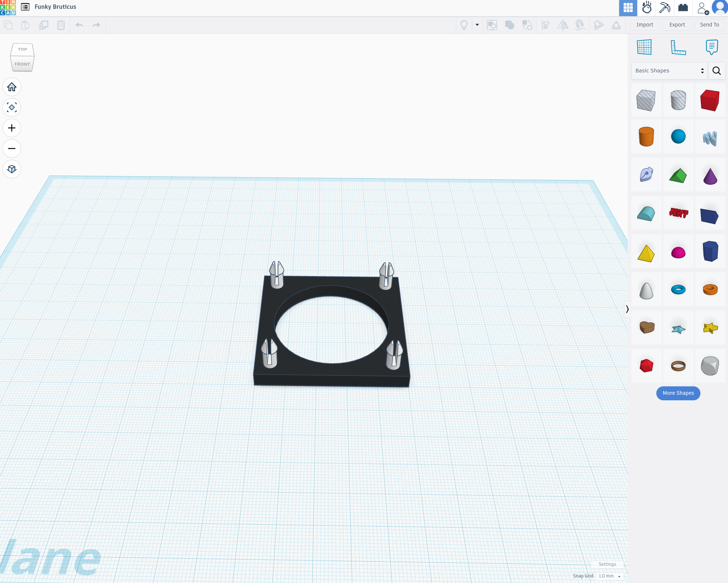Click the Copy toolbar icon
Viewport: 728px width, 583px height.
point(8,25)
